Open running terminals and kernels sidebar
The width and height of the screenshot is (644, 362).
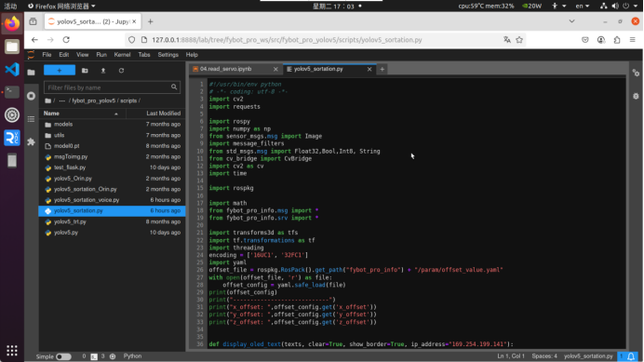(x=32, y=96)
